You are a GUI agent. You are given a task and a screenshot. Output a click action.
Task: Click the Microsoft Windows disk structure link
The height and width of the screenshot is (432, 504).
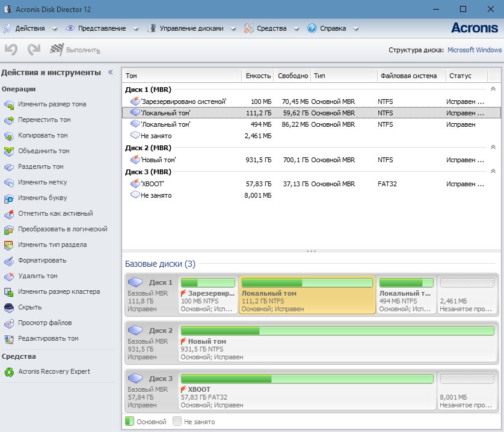pos(475,50)
